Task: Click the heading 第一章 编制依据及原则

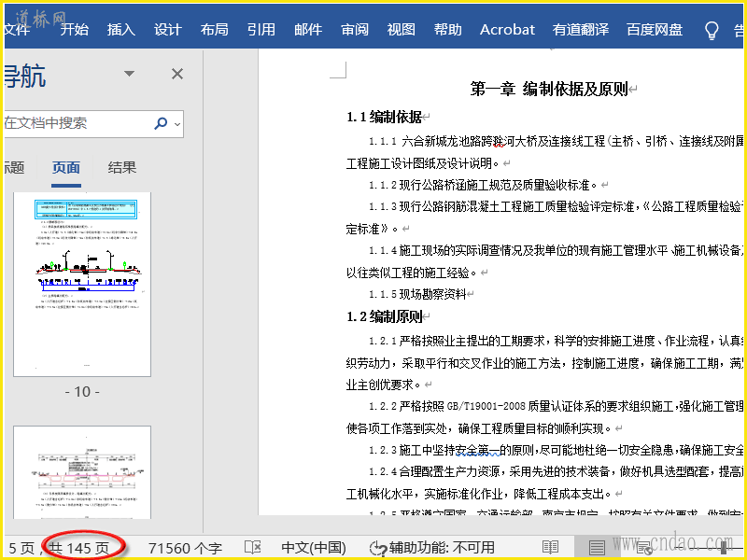Action: (x=549, y=89)
